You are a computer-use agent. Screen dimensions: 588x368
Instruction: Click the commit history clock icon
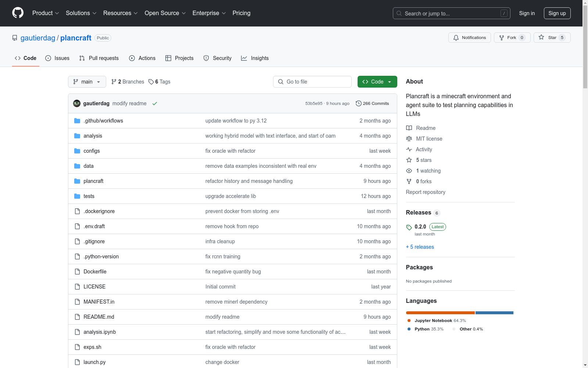click(358, 103)
